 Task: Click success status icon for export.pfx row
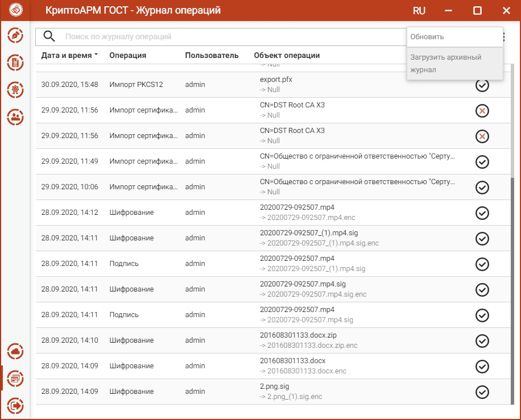[x=482, y=85]
